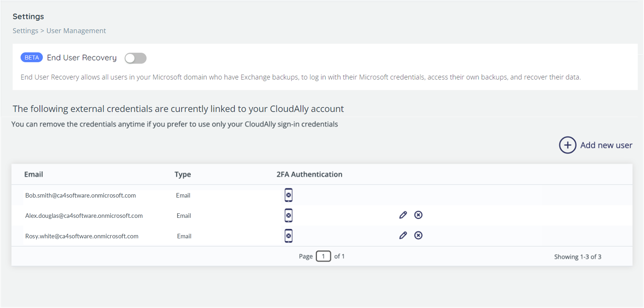Click the 2FA phone icon for Alex.douglas
The image size is (644, 308).
tap(289, 215)
